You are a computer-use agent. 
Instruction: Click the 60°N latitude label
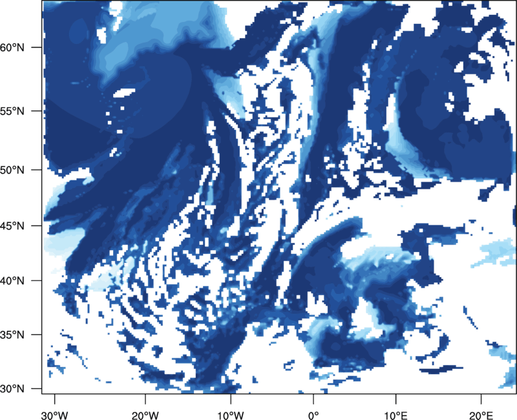pyautogui.click(x=12, y=47)
